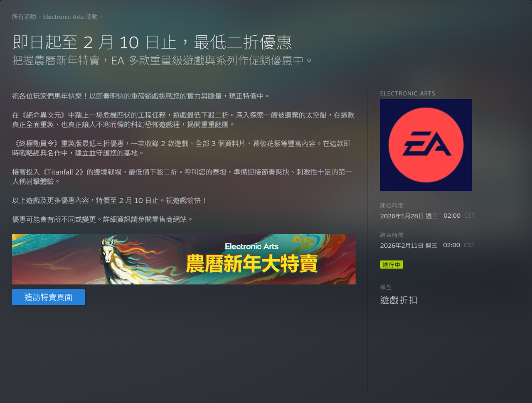Image resolution: width=532 pixels, height=403 pixels.
Task: Click the start time 2026年1月28日 週三
Action: (409, 216)
